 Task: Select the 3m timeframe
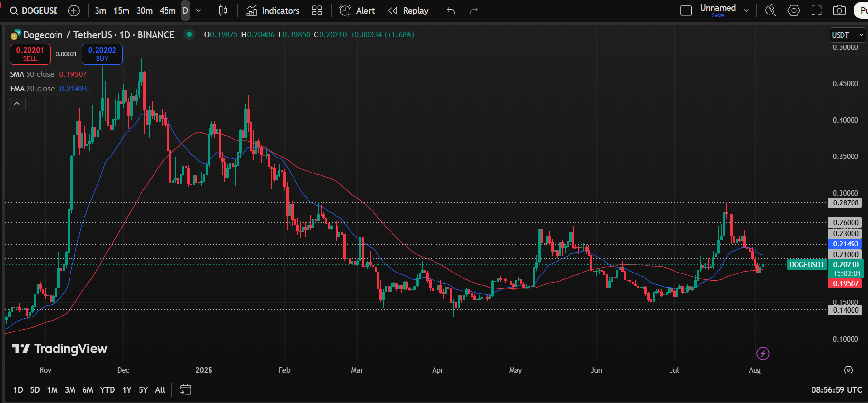point(100,11)
